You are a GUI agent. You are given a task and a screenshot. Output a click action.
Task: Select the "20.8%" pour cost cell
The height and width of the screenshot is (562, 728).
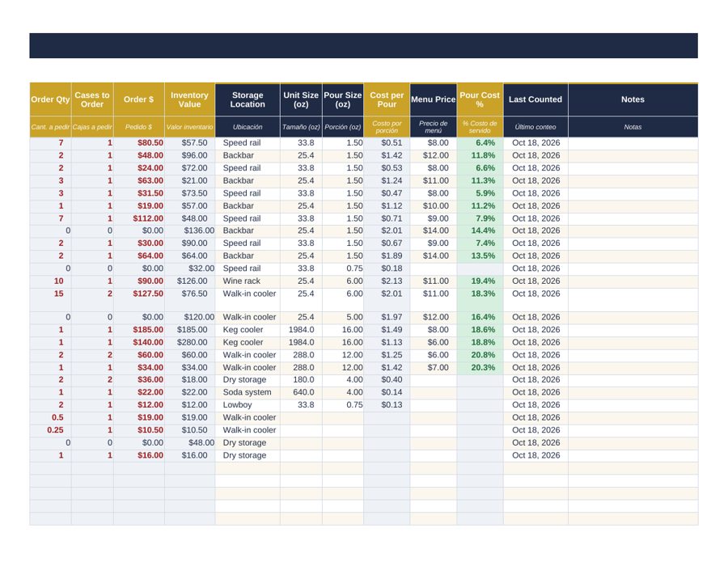pos(480,355)
